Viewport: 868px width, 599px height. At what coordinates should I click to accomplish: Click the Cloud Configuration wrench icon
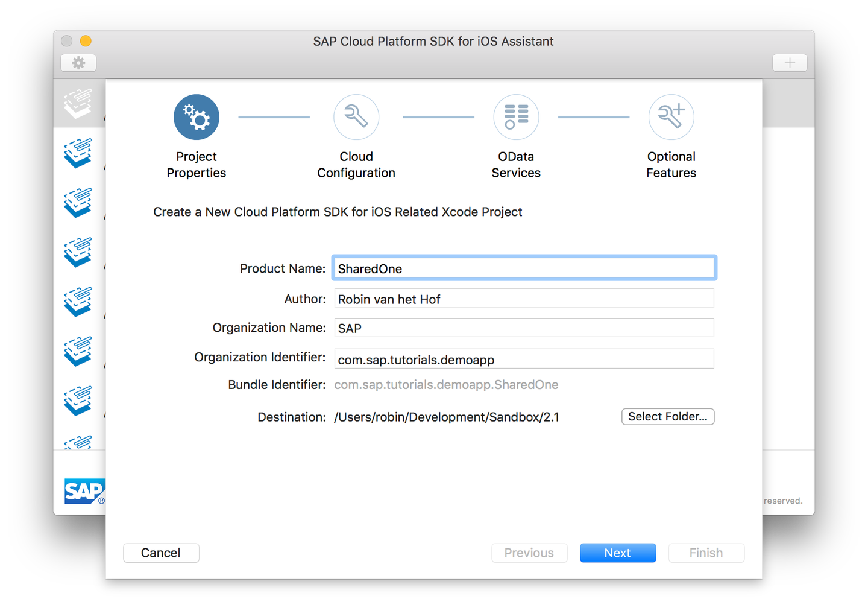[356, 117]
